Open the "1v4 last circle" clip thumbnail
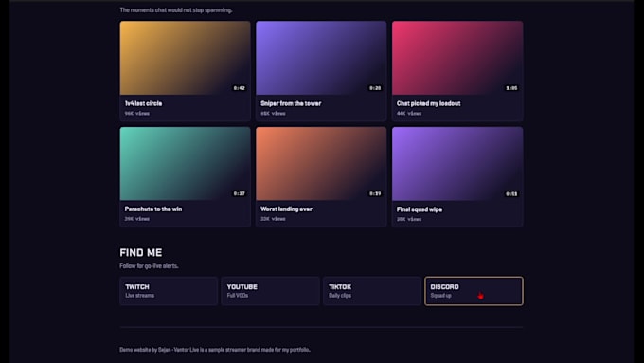This screenshot has width=644, height=363. click(x=185, y=58)
